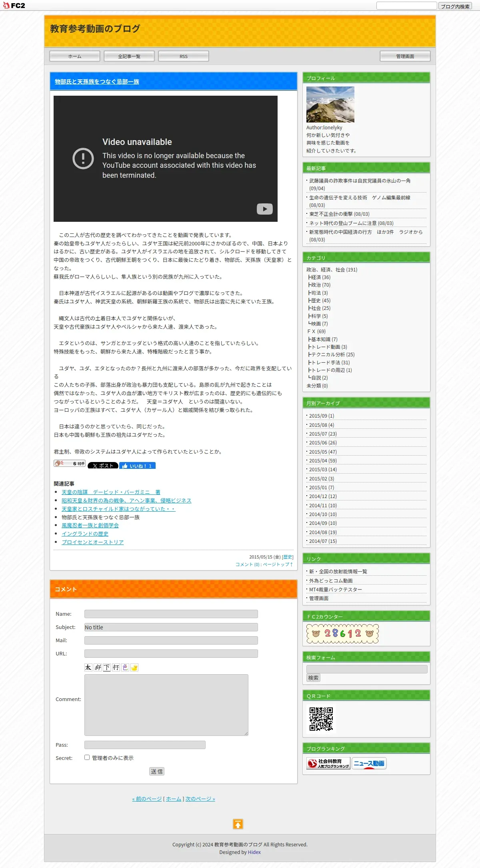Open the ホーム link in bottom pager
The image size is (480, 868).
point(174,799)
